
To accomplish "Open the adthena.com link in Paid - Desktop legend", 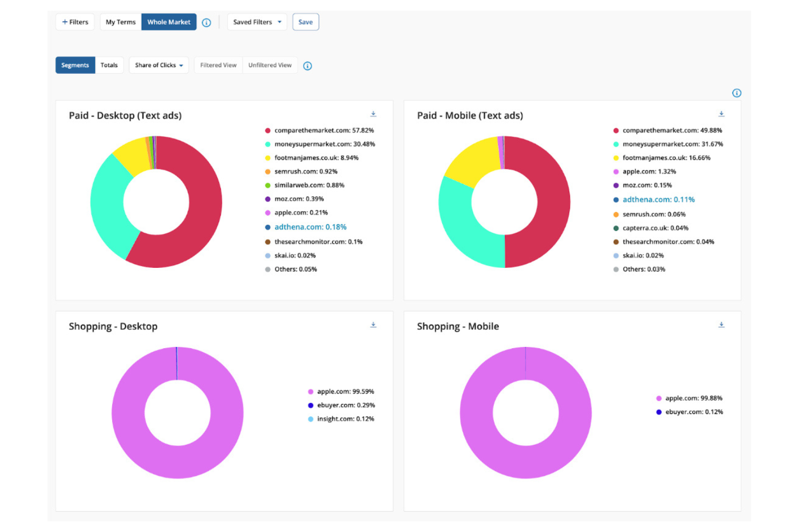I will click(311, 227).
